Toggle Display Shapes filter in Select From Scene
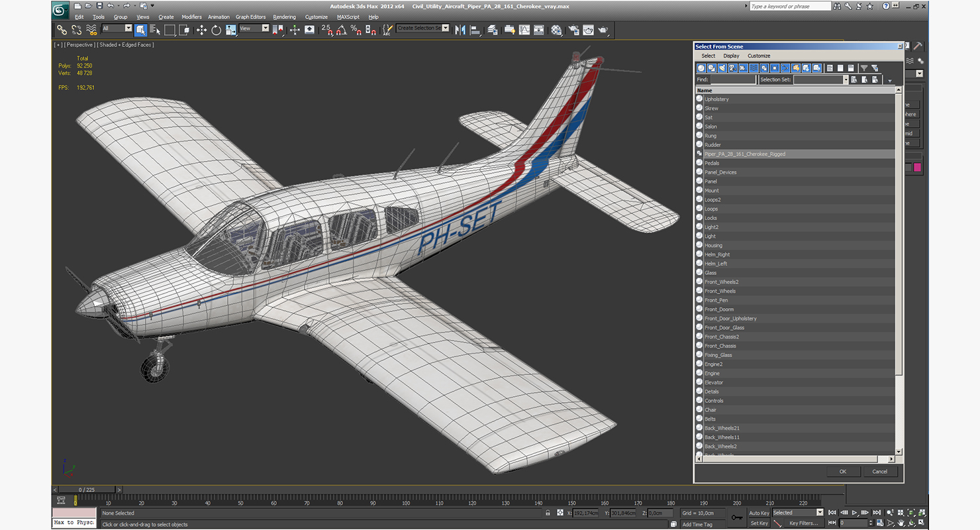The image size is (980, 530). click(712, 68)
